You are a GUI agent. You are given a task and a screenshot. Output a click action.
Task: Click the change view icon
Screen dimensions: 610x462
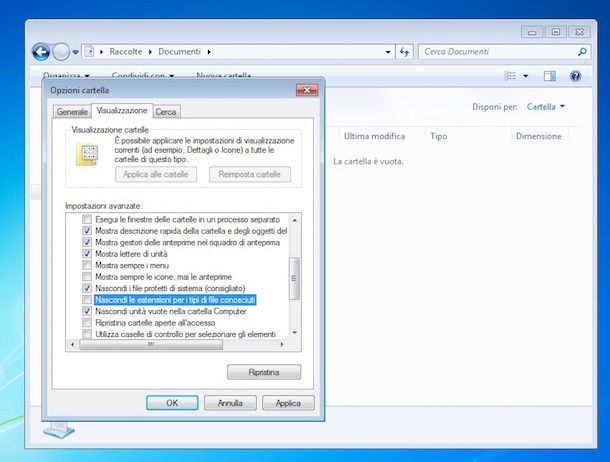pyautogui.click(x=510, y=76)
